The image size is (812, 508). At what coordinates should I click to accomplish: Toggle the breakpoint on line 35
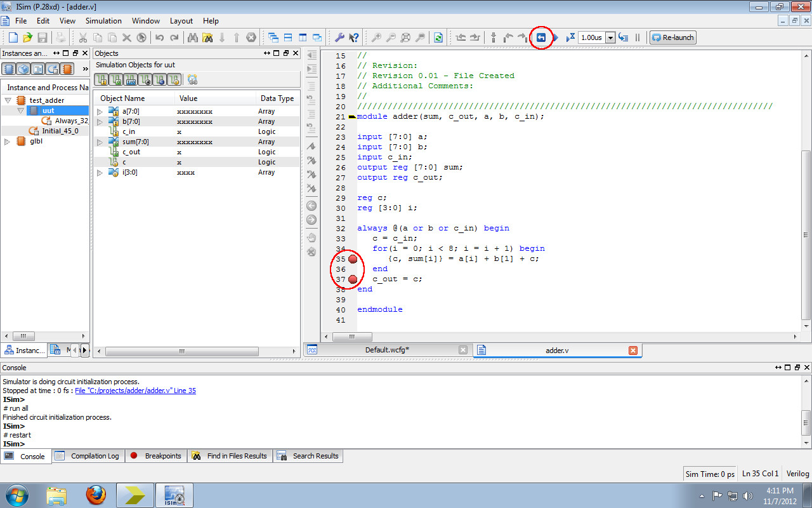click(x=353, y=258)
